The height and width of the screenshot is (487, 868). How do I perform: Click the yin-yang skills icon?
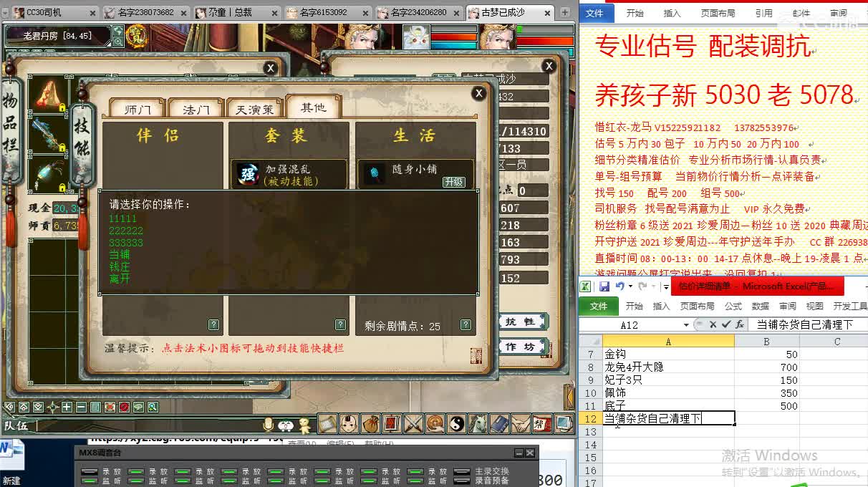coord(456,424)
